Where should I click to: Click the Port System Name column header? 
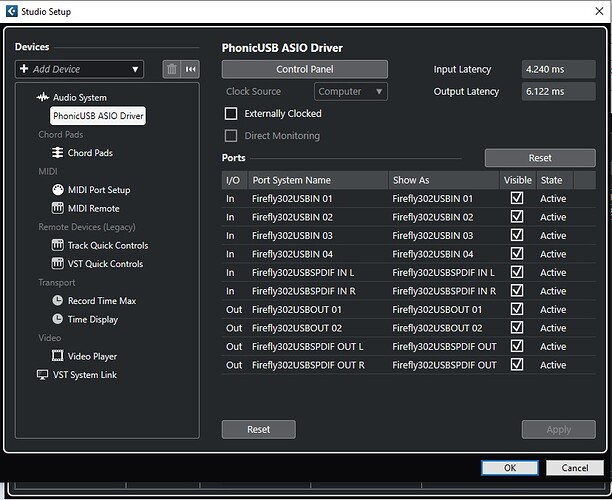(x=318, y=180)
